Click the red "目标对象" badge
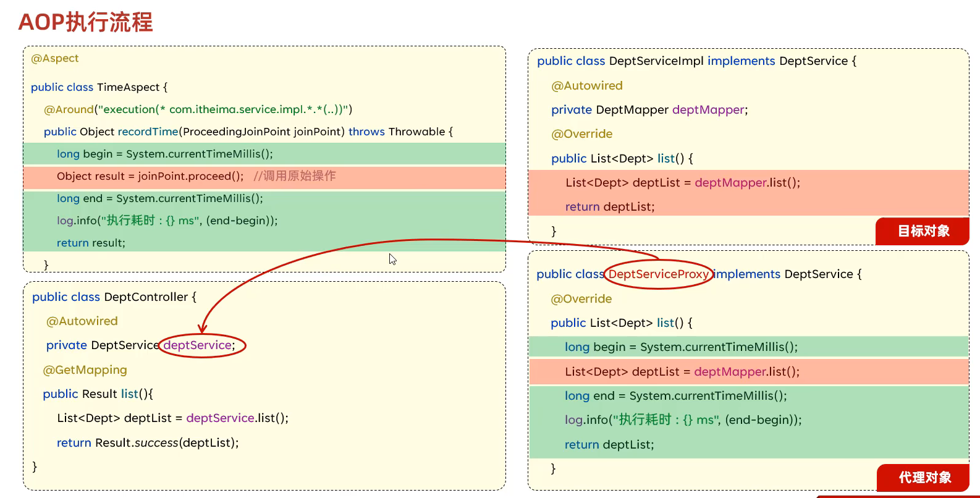 coord(923,231)
